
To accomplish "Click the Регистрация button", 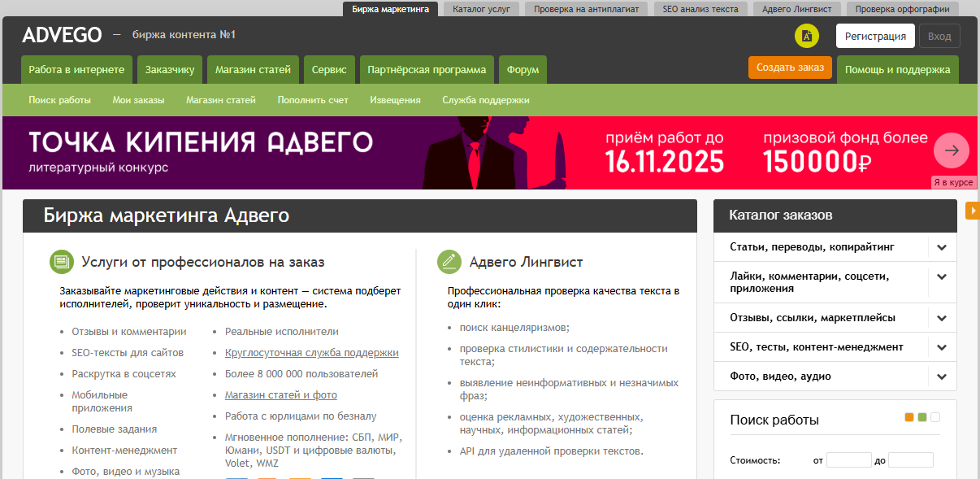I will 875,36.
